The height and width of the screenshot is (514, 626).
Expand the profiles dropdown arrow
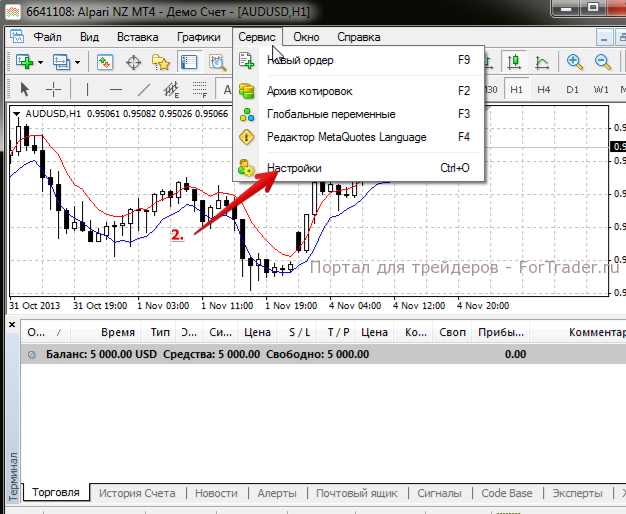pos(77,62)
